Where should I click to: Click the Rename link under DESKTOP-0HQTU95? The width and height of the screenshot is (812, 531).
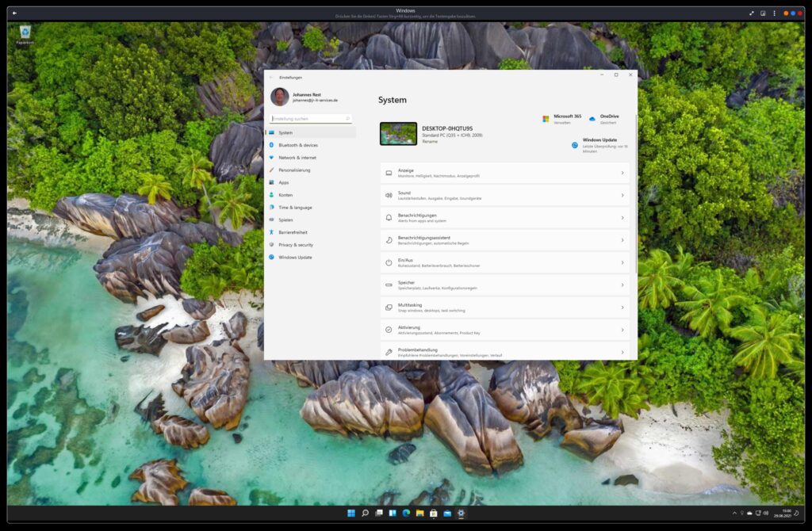click(429, 141)
